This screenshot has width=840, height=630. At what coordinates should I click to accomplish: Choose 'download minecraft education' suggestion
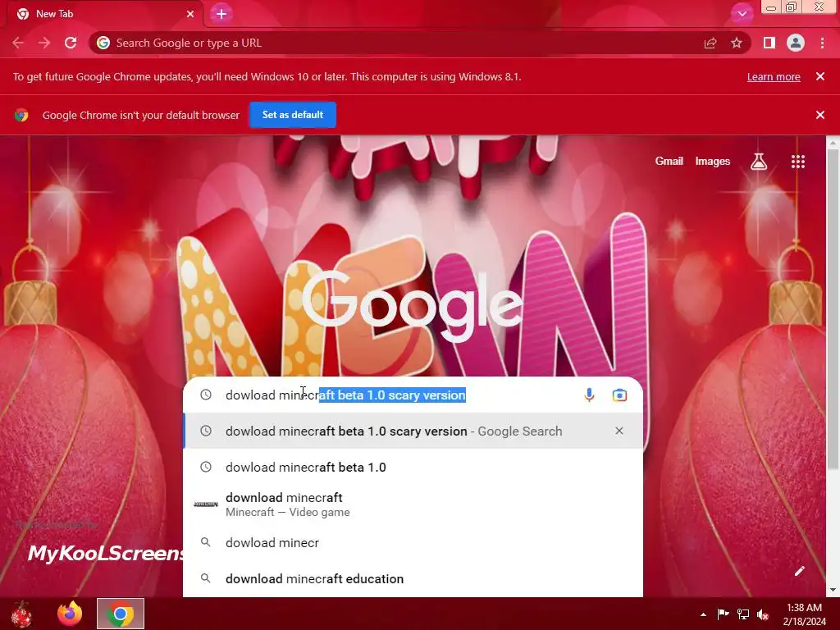point(413,578)
